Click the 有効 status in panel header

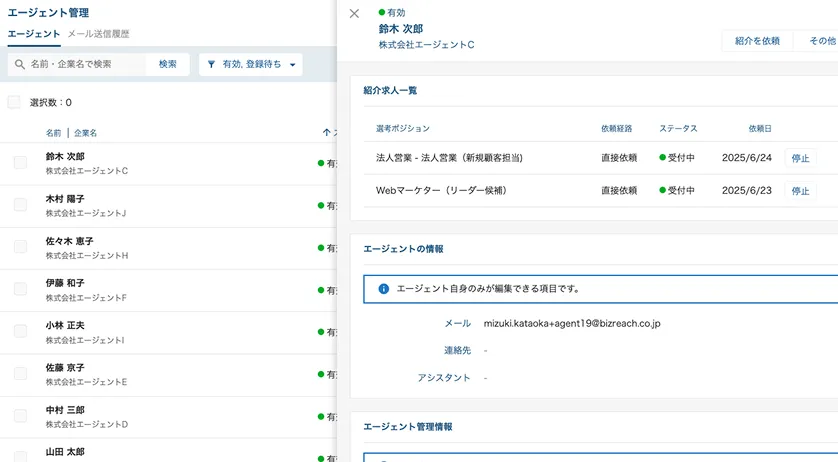point(392,12)
